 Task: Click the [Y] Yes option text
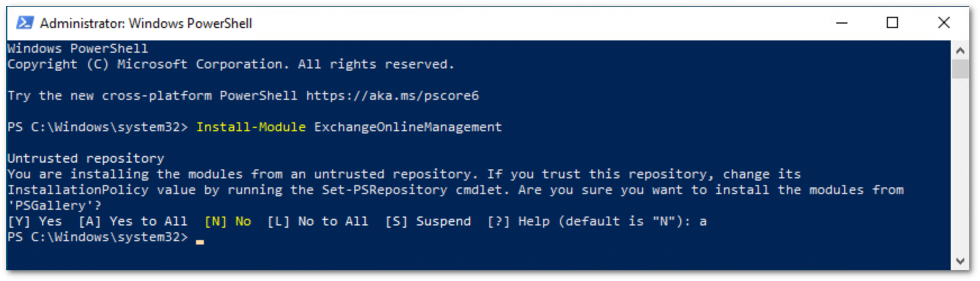coord(35,222)
